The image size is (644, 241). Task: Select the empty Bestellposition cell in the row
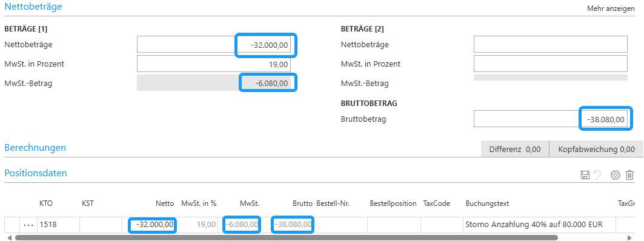click(394, 225)
